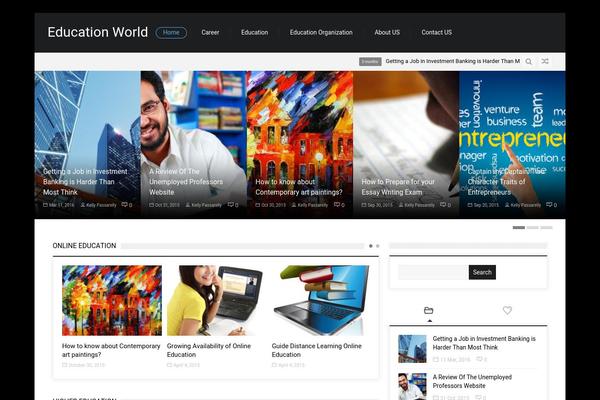Open the Home menu item
Viewport: 600px width, 400px height.
(171, 33)
